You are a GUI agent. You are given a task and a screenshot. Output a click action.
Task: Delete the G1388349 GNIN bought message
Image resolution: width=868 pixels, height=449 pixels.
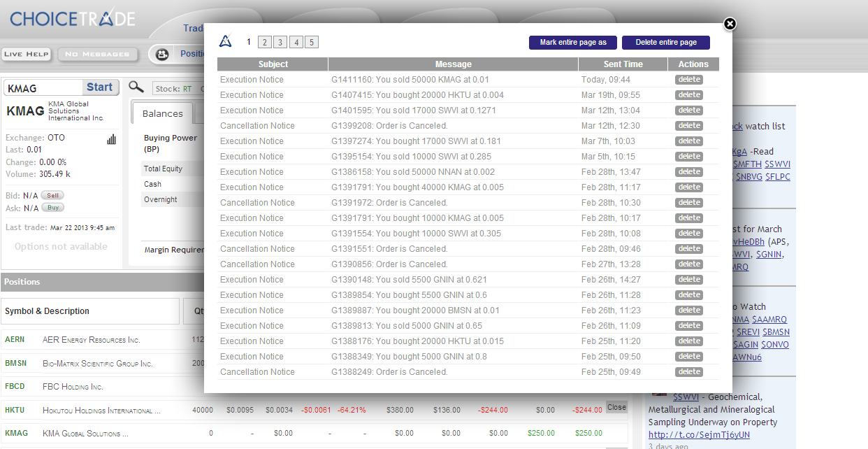(689, 357)
